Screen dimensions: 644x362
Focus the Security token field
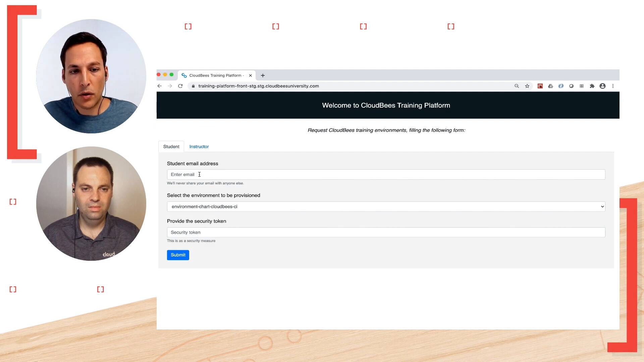click(386, 232)
